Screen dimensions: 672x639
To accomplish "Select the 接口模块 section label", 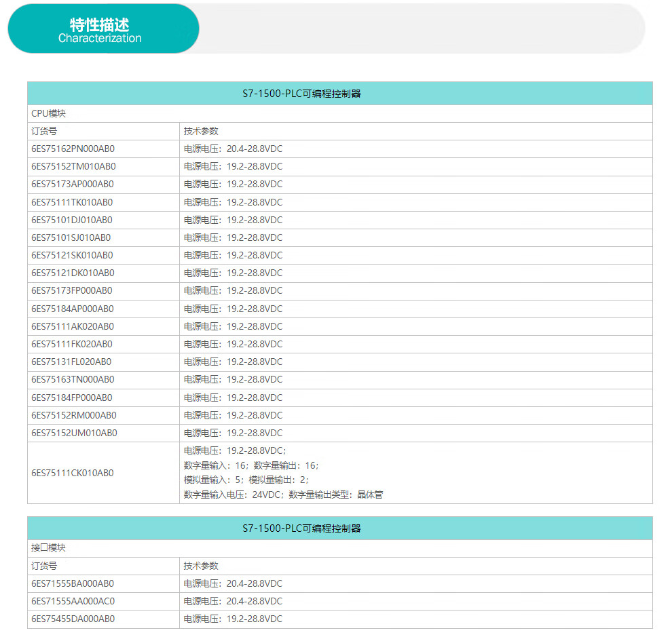I will pyautogui.click(x=48, y=548).
